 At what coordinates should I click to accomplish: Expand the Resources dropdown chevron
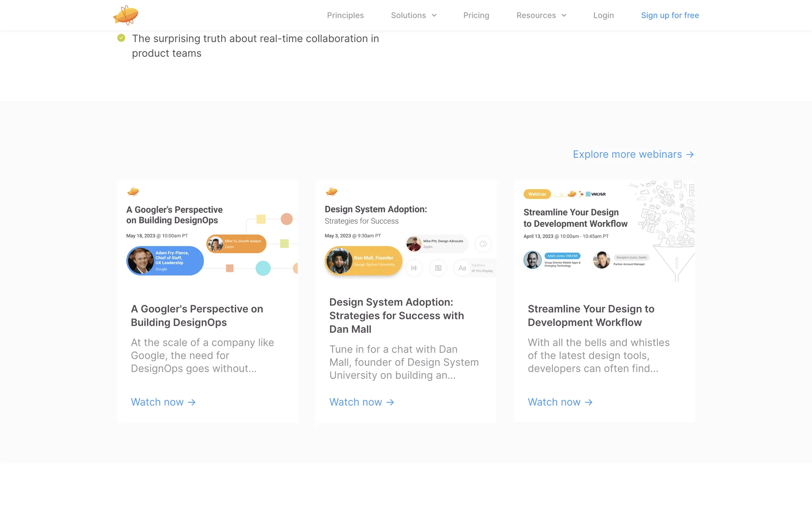564,16
